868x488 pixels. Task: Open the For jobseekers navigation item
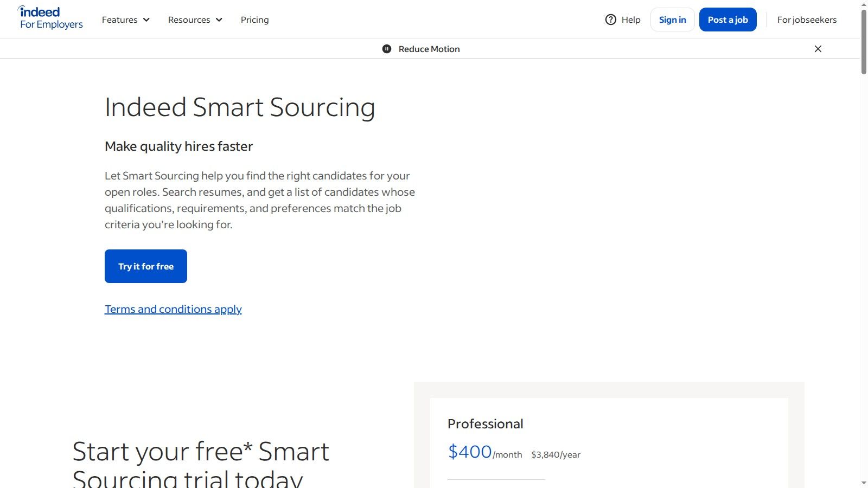[x=807, y=20]
